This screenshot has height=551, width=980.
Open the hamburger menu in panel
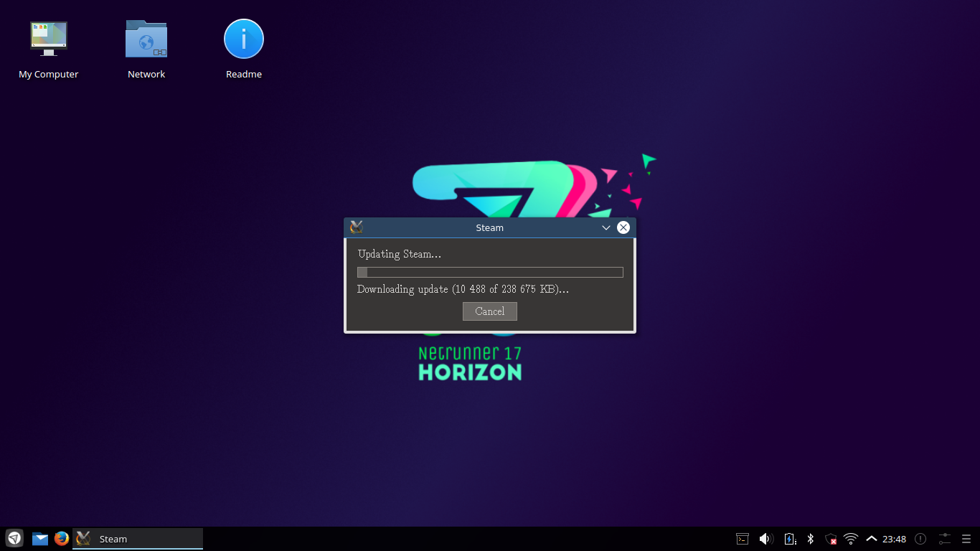[x=966, y=539]
